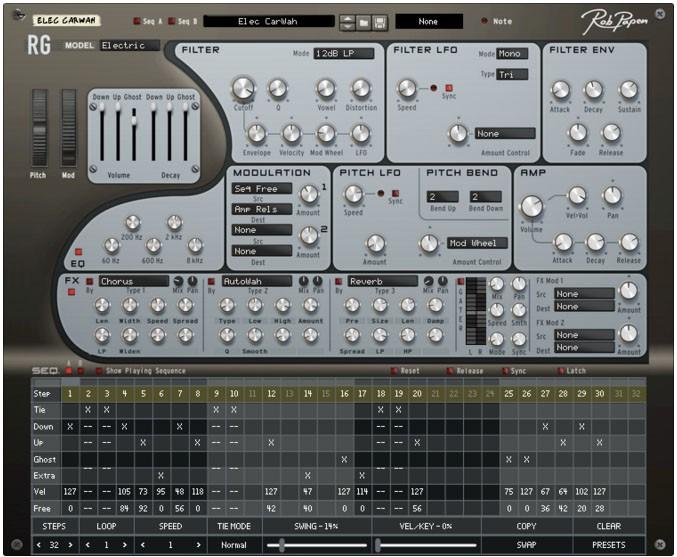Click the Swing amount slider
Image resolution: width=677 pixels, height=557 pixels.
point(282,545)
